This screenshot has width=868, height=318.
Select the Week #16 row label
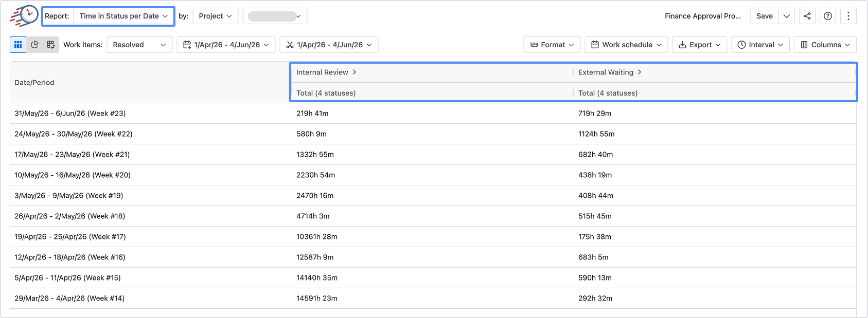tap(70, 257)
